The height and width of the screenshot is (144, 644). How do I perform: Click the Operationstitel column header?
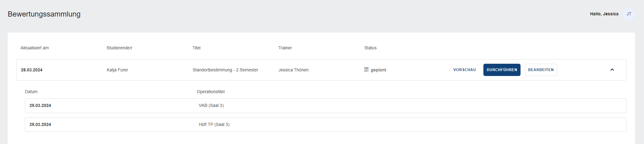click(x=211, y=92)
